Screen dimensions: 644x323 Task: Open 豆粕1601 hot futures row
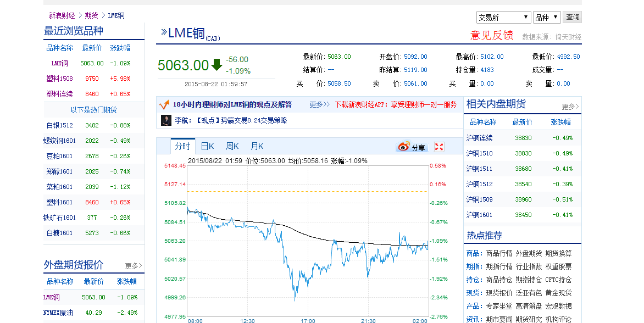[x=59, y=156]
